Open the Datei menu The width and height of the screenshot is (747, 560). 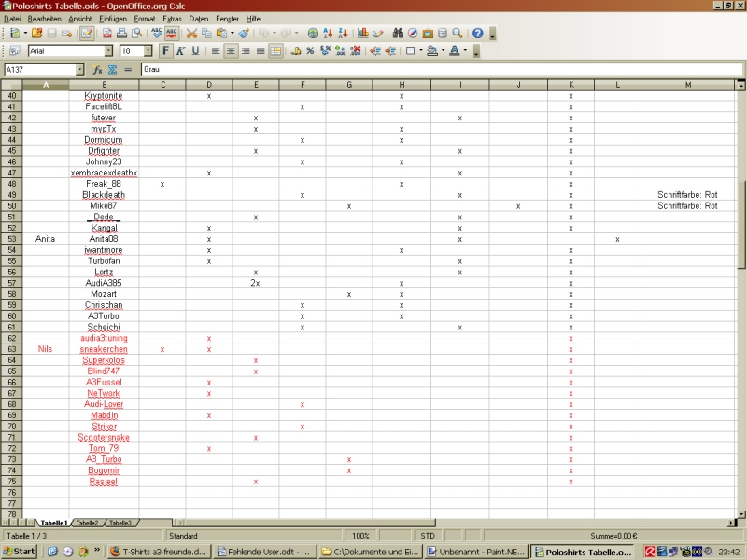(12, 19)
